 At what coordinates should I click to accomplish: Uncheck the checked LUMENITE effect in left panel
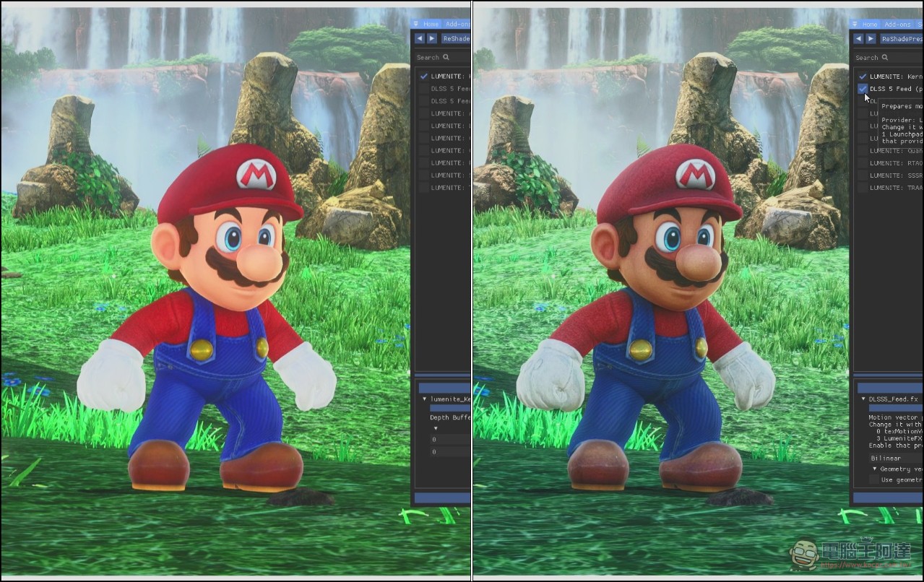tap(423, 76)
